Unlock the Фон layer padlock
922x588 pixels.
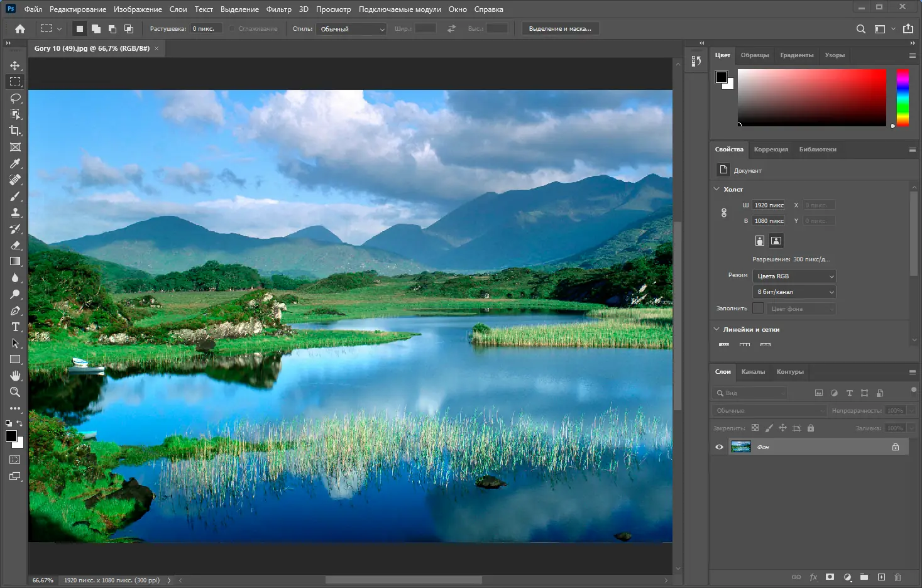897,447
